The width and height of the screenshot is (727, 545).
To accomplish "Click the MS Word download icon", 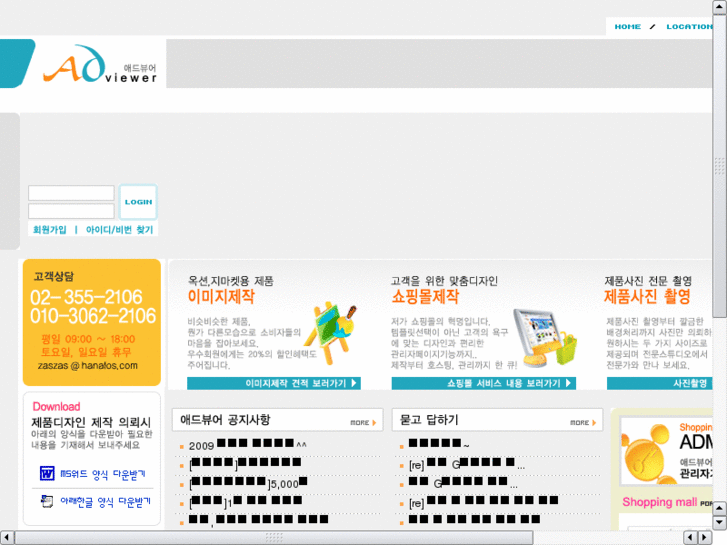I will 47,474.
